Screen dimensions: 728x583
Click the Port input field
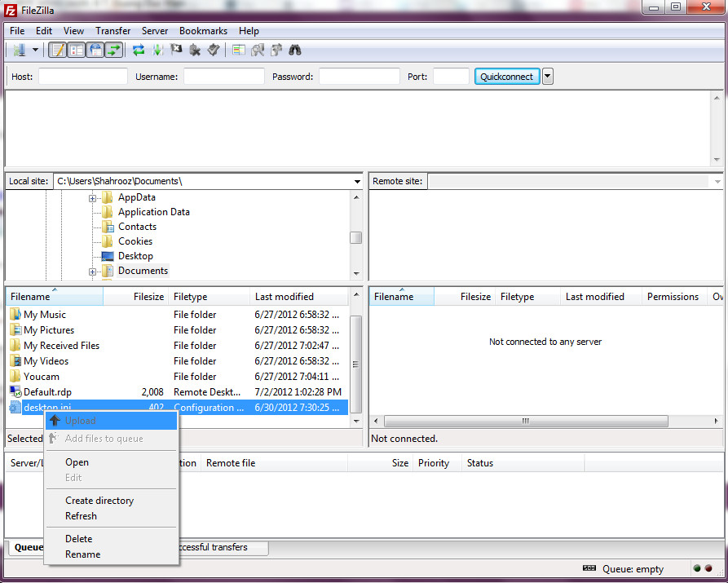pos(451,76)
